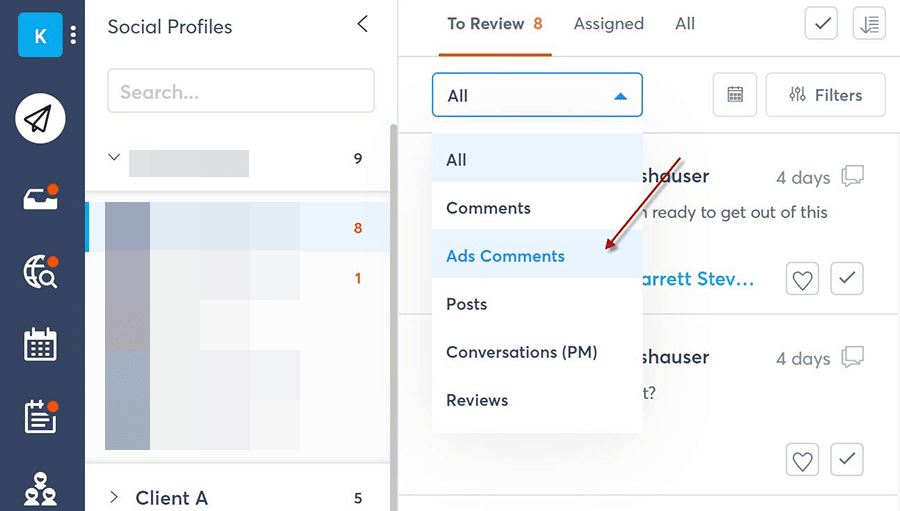Open the globe search monitoring icon
This screenshot has height=511, width=900.
click(x=40, y=272)
